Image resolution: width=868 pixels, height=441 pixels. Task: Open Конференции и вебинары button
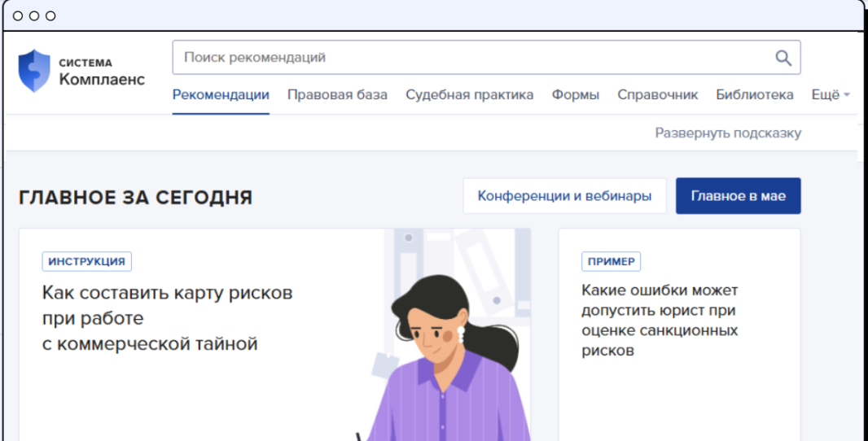564,196
